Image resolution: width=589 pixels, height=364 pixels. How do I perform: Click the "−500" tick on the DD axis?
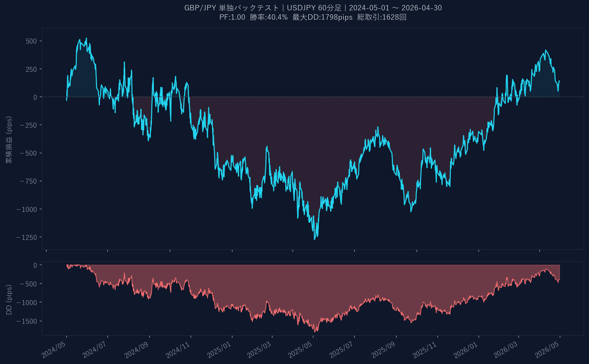(x=29, y=284)
